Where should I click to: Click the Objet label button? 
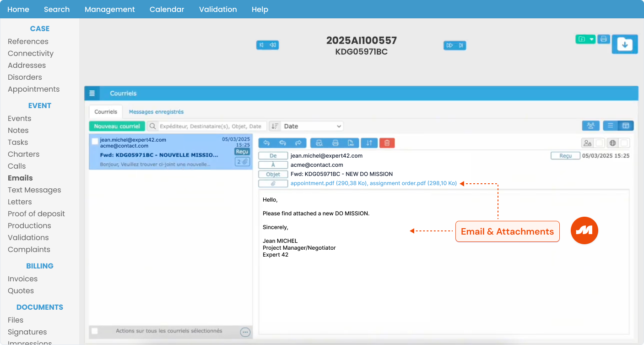(273, 174)
